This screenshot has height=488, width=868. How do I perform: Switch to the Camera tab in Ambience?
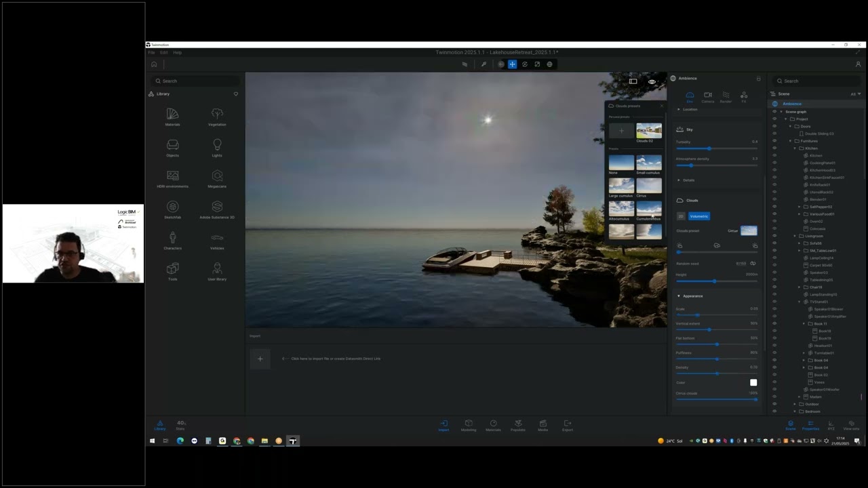click(x=707, y=97)
